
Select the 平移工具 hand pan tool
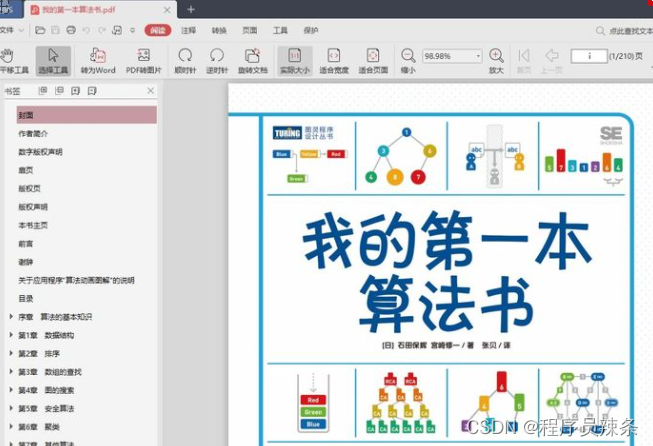[12, 61]
